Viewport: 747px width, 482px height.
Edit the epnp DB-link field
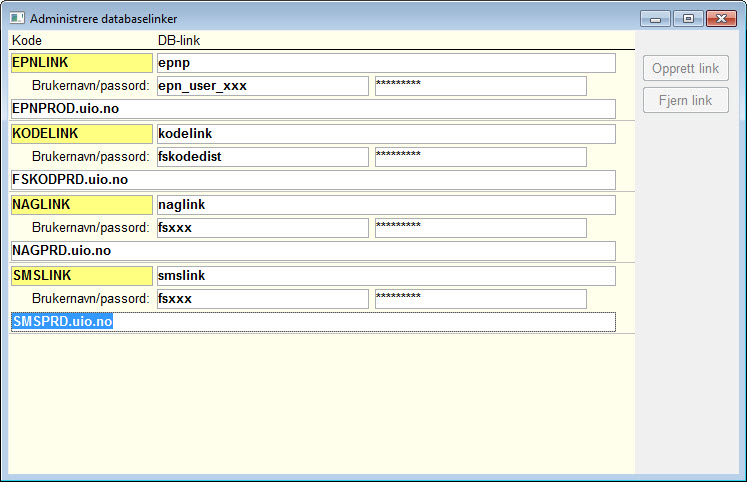(386, 63)
